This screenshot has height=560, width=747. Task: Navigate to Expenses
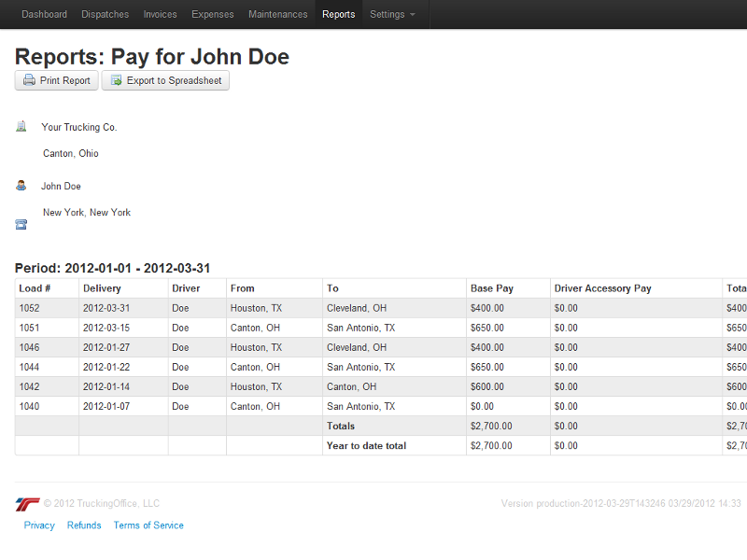pyautogui.click(x=214, y=15)
